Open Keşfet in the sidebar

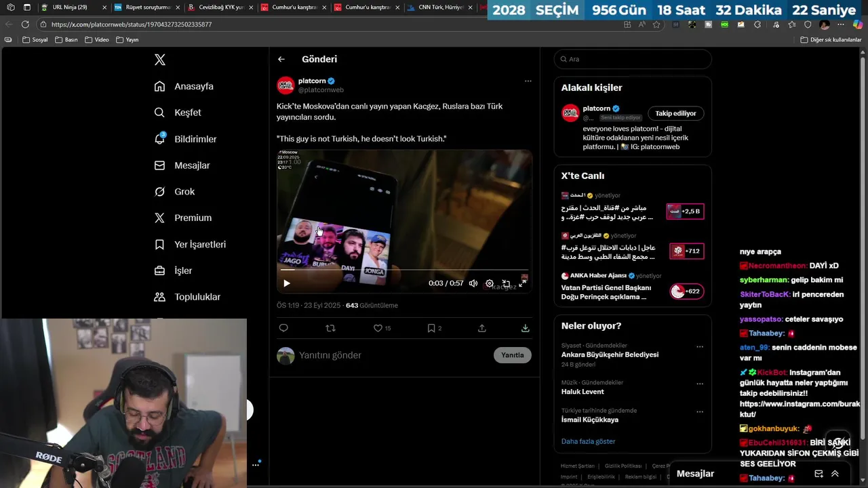178,113
